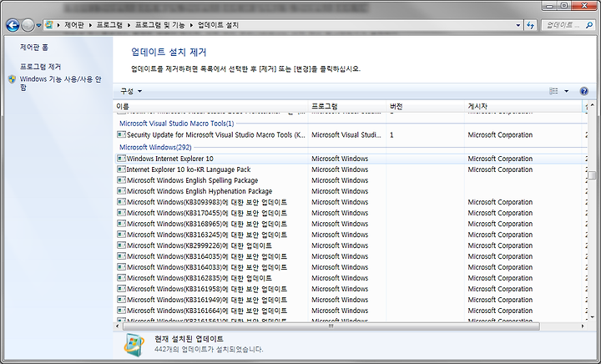Click icon of the KB3164033 update
Image resolution: width=601 pixels, height=364 pixels.
pyautogui.click(x=121, y=266)
